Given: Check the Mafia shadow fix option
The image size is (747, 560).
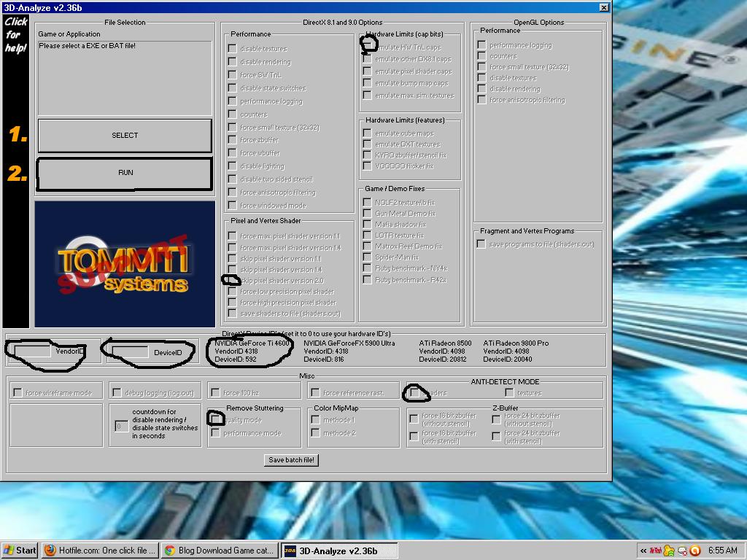Looking at the screenshot, I should click(x=368, y=225).
